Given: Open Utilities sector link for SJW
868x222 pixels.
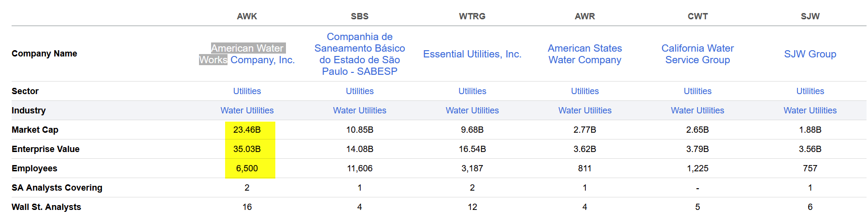Looking at the screenshot, I should [810, 91].
